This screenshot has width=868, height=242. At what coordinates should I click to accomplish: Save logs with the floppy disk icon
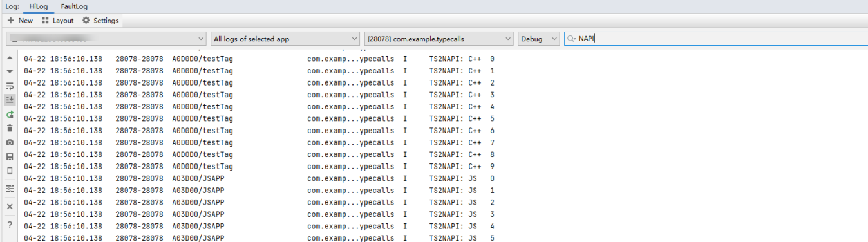pyautogui.click(x=10, y=156)
